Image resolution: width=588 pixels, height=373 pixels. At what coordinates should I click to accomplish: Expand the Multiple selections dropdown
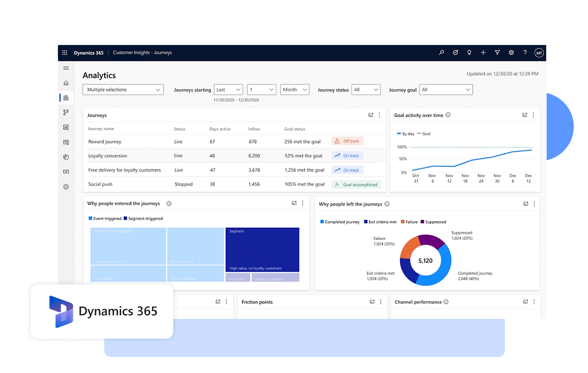coord(123,89)
